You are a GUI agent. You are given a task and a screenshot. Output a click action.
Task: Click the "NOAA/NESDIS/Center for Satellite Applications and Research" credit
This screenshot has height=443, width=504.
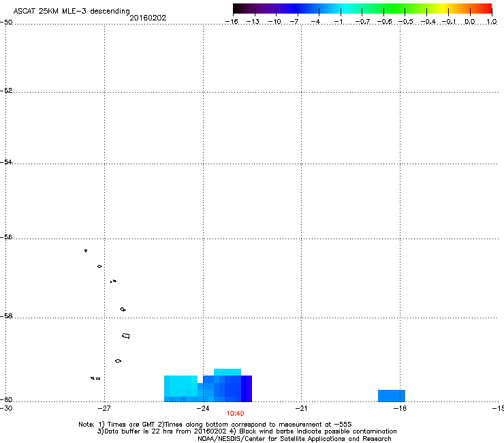tap(294, 438)
